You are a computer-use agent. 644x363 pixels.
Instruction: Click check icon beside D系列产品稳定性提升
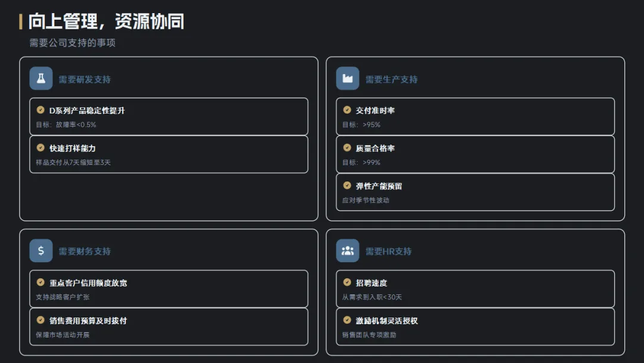point(41,110)
